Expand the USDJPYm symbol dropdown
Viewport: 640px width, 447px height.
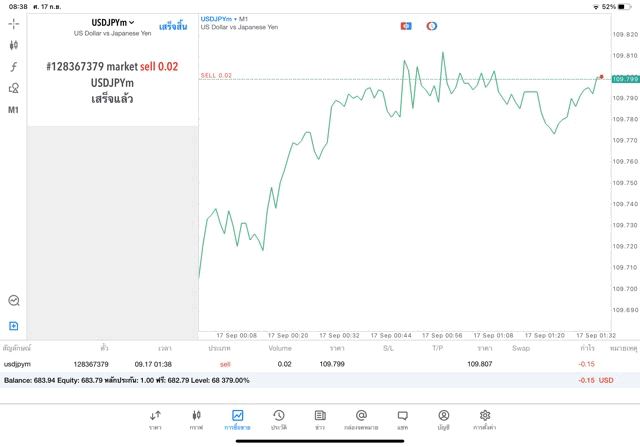(x=113, y=22)
